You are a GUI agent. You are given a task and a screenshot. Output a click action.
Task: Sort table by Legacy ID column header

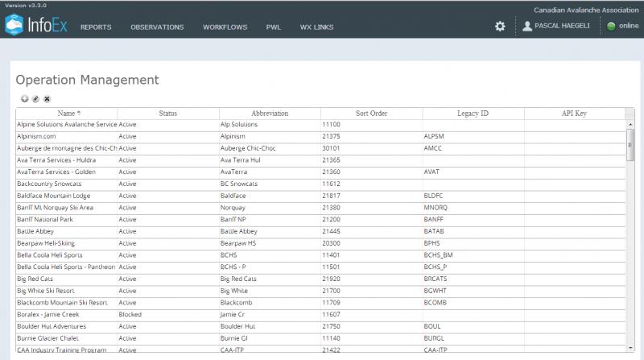tap(473, 114)
